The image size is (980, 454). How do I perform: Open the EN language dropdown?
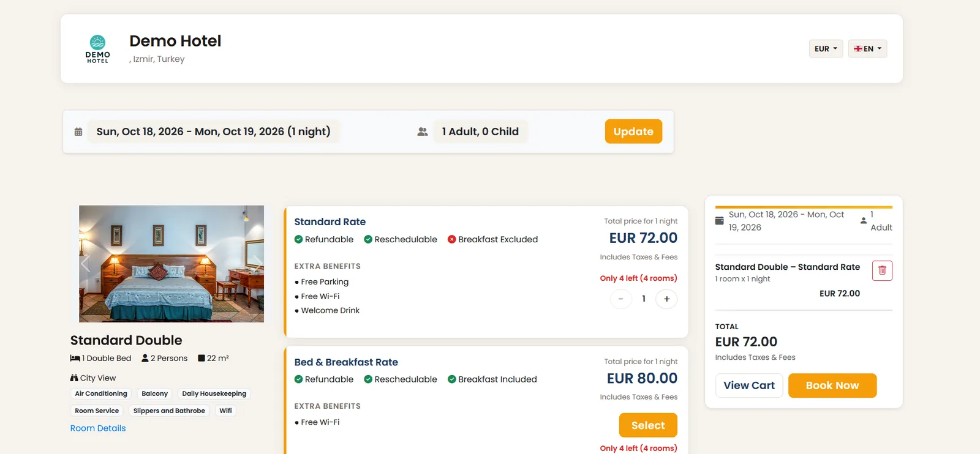tap(867, 49)
